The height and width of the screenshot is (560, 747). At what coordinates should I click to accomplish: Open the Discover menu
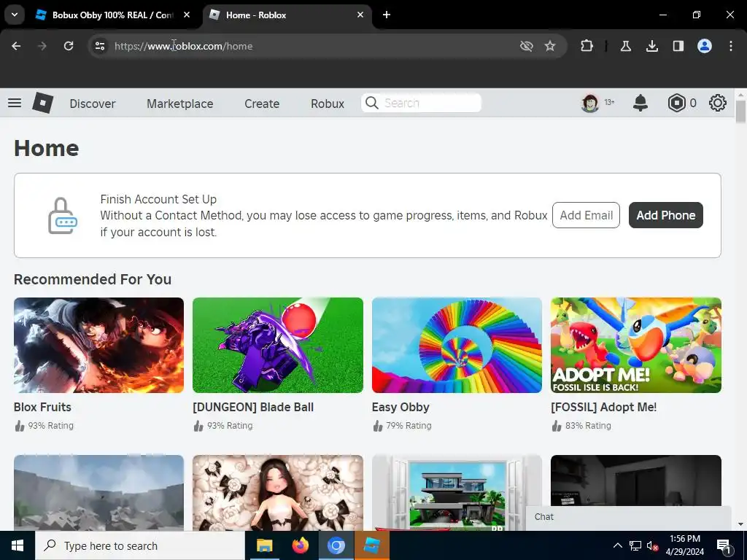pyautogui.click(x=93, y=104)
